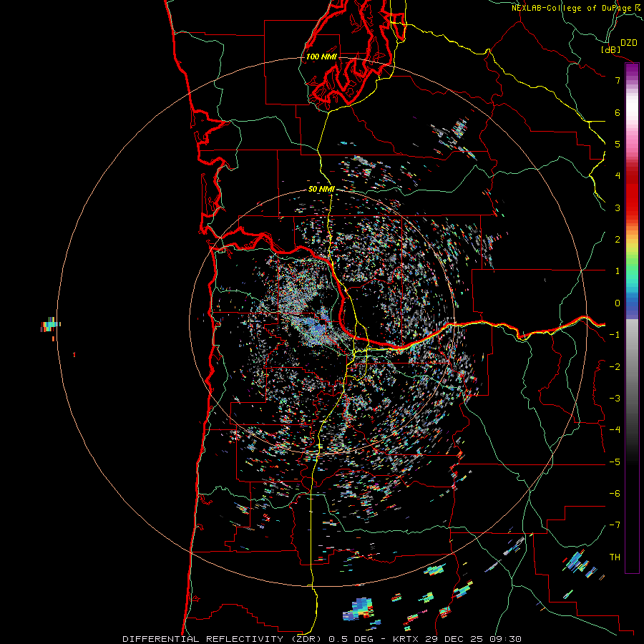644x644 pixels.
Task: Click the -1 value on color scale
Action: point(615,335)
